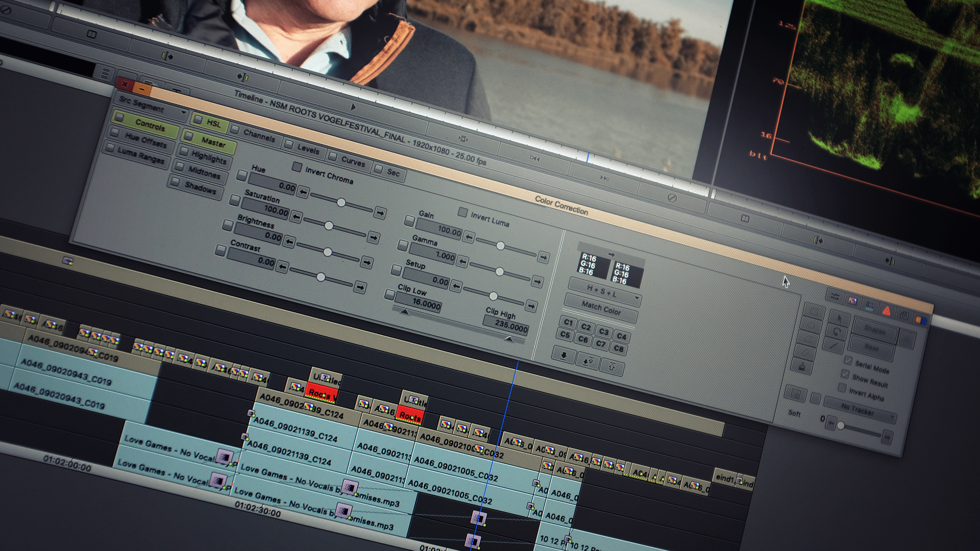The image size is (980, 551).
Task: Toggle the Clip Low enable button
Action: pos(389,294)
